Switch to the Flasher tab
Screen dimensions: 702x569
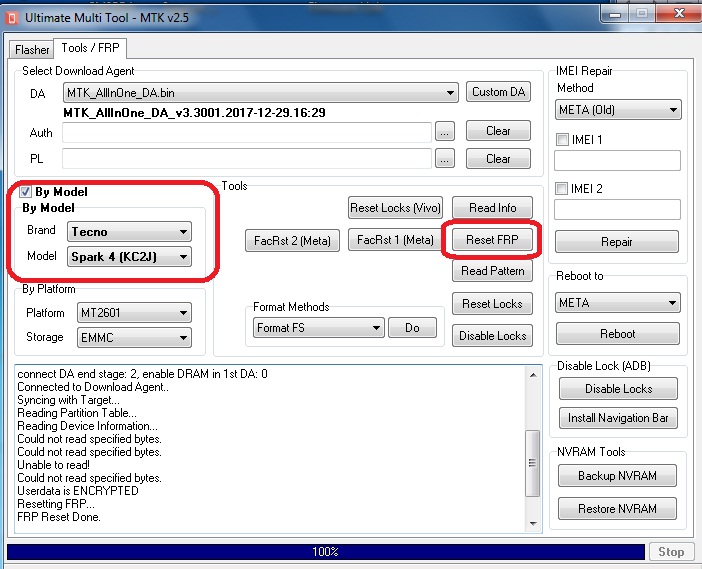pos(32,49)
